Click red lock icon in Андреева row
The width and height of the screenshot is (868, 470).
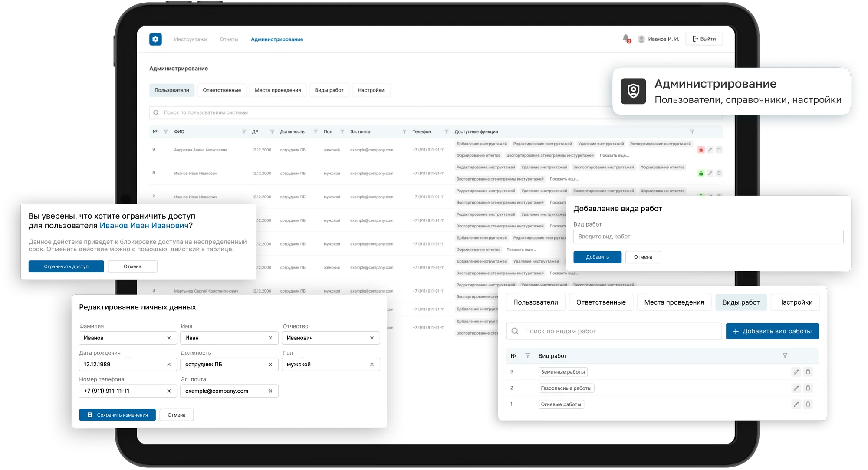coord(700,150)
